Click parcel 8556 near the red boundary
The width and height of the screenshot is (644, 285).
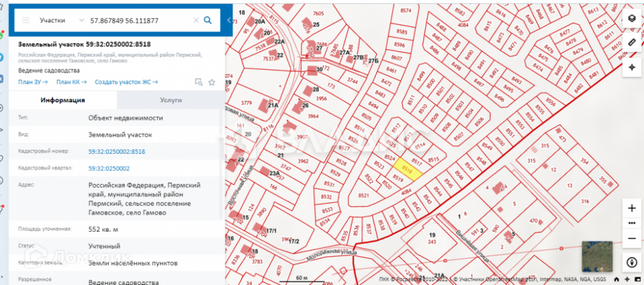(551, 102)
